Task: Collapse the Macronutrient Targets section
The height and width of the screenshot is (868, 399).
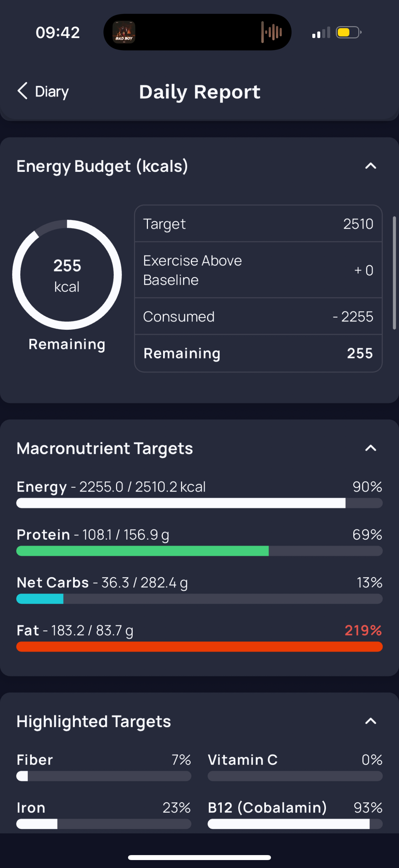Action: coord(371,448)
